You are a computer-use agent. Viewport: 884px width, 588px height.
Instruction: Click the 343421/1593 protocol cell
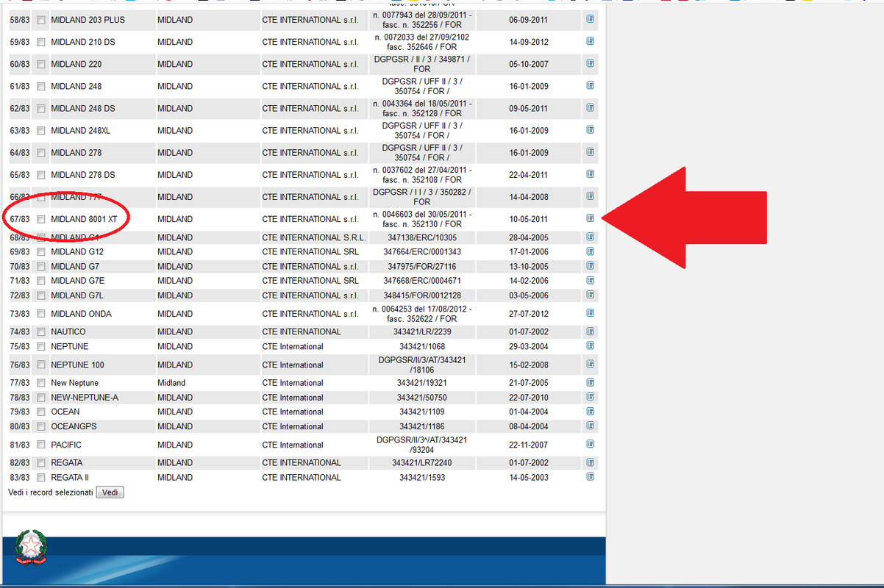tap(422, 478)
